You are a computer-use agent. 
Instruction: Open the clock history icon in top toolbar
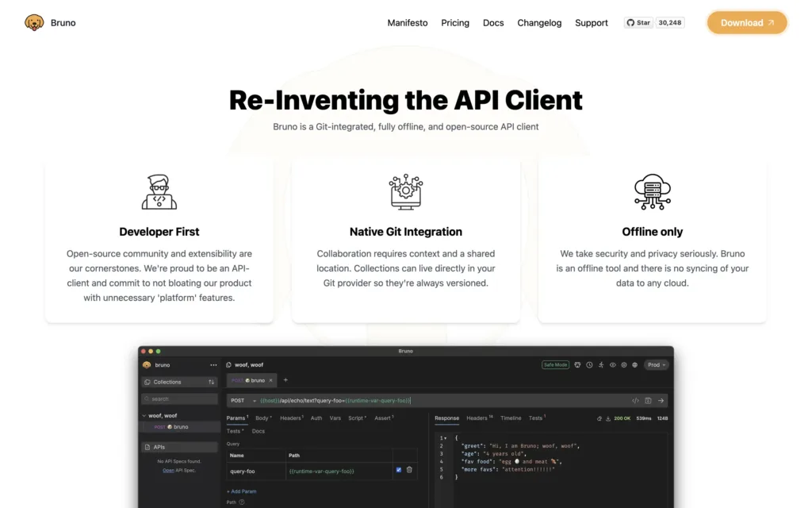coord(589,365)
